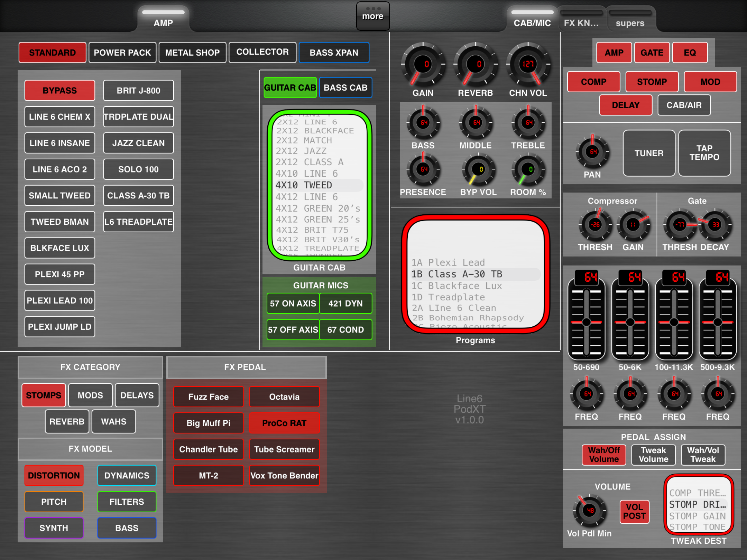
Task: Toggle the MOD effect block
Action: coord(710,82)
